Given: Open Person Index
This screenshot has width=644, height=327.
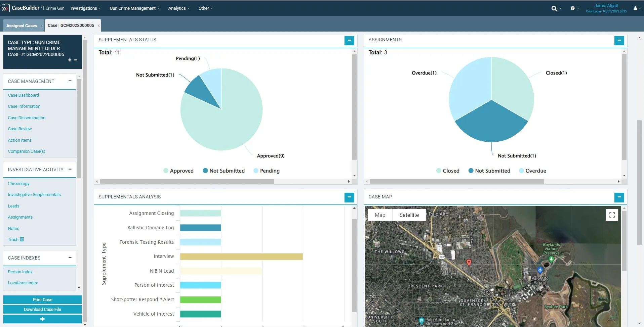Looking at the screenshot, I should pos(20,272).
